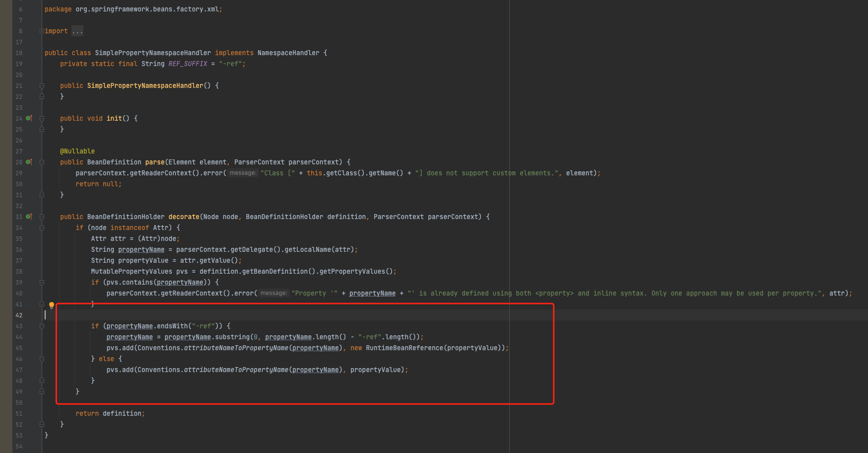
Task: Click 'RuntimeBeanReference' on line 45
Action: click(x=404, y=348)
